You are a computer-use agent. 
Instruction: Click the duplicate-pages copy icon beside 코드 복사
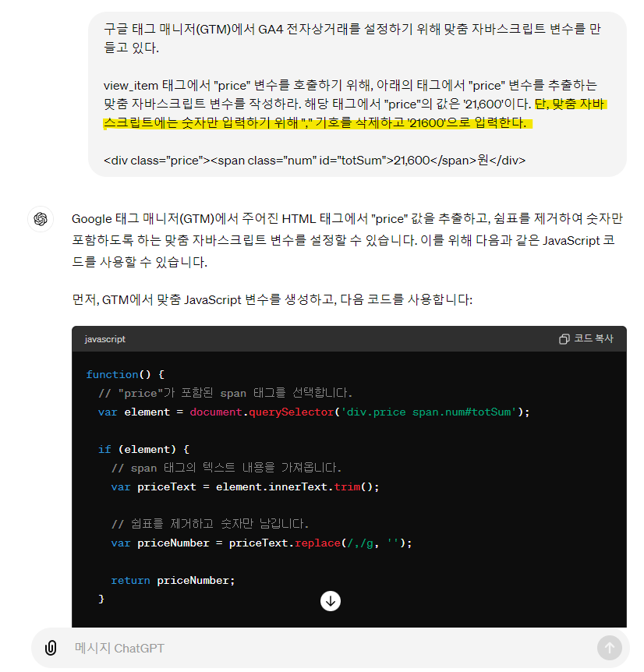pyautogui.click(x=564, y=339)
